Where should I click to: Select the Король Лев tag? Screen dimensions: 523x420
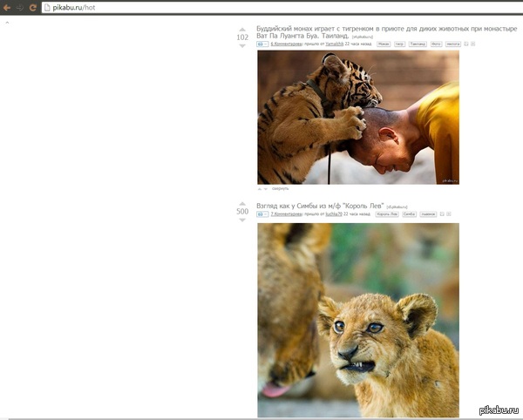[x=387, y=214]
